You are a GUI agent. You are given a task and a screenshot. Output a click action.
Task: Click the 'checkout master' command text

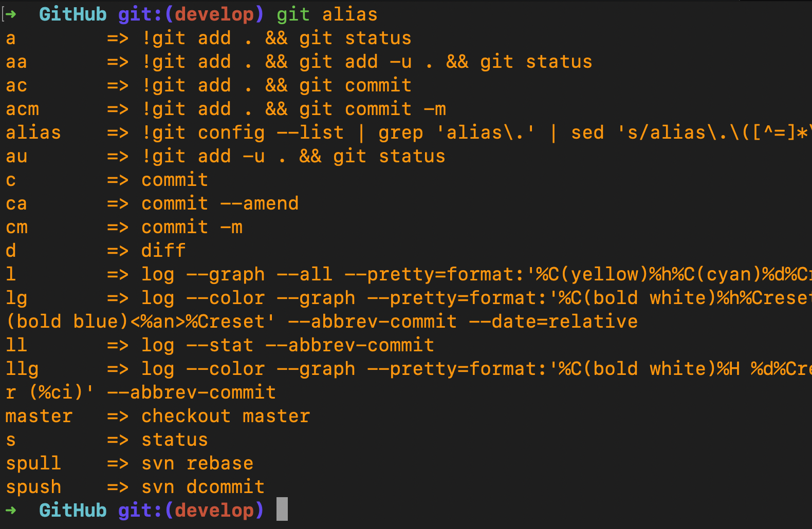(226, 416)
